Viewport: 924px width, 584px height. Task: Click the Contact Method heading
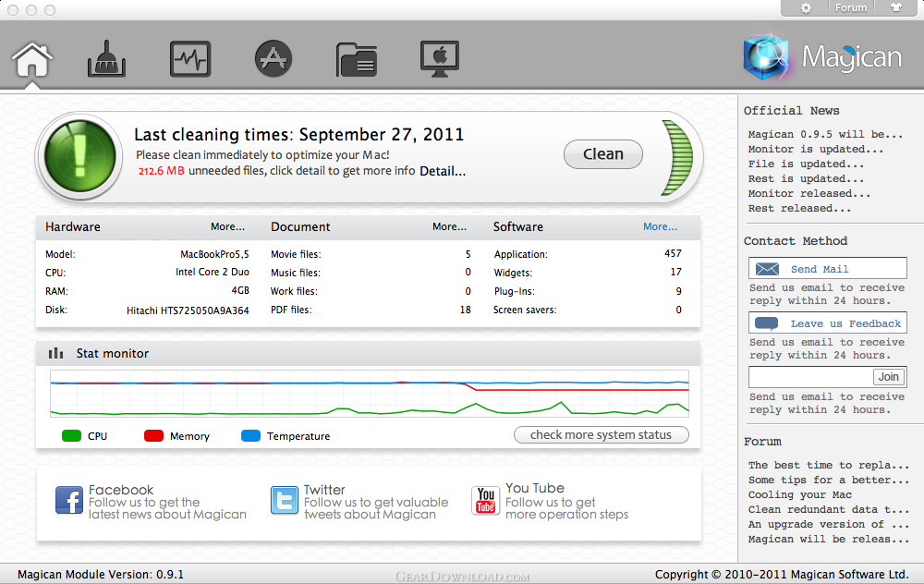[796, 241]
